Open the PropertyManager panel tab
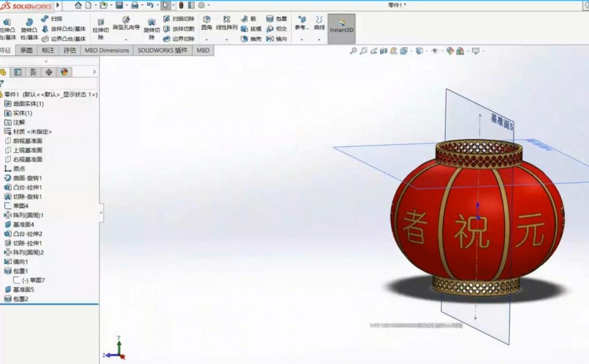This screenshot has height=364, width=589. (x=18, y=72)
